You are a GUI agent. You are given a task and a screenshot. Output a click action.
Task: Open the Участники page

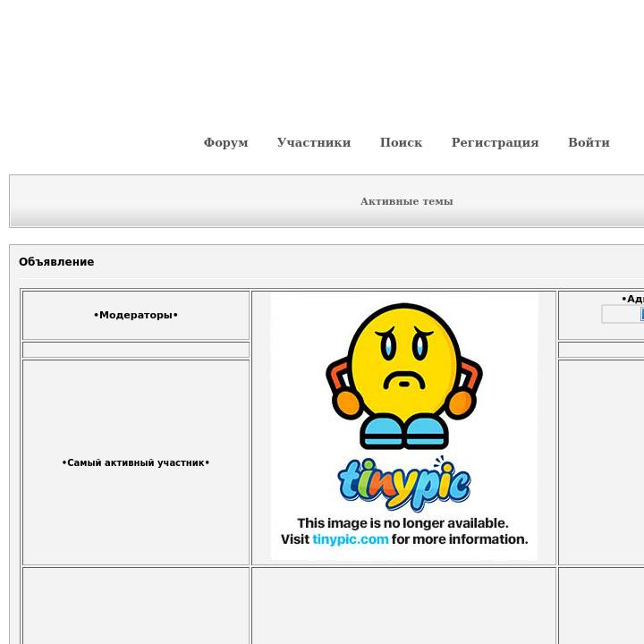(314, 142)
